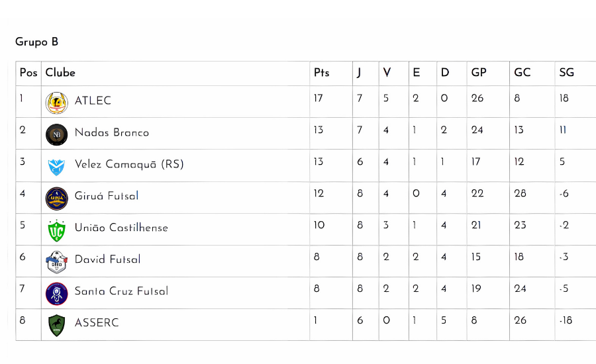Select the Giruá Futsal badge icon
This screenshot has height=364, width=596.
[57, 199]
